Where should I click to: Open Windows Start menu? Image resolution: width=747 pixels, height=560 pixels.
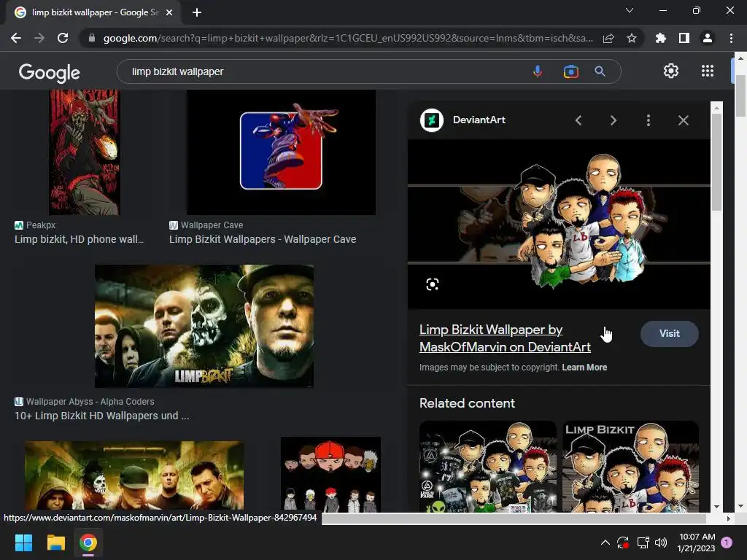point(23,542)
